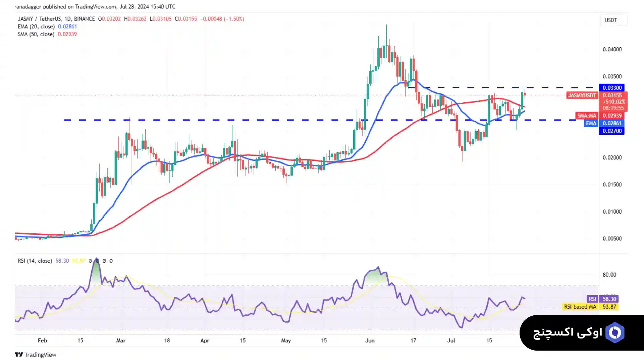Select the JASMY / TetherUS, 1D, BINANCE title

56,19
